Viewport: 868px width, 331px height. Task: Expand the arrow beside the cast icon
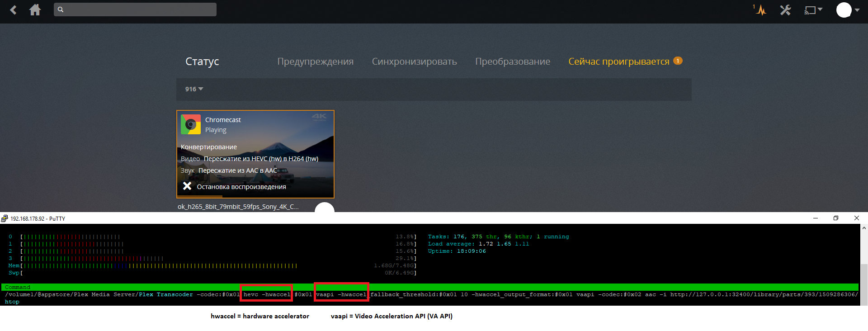tap(820, 9)
